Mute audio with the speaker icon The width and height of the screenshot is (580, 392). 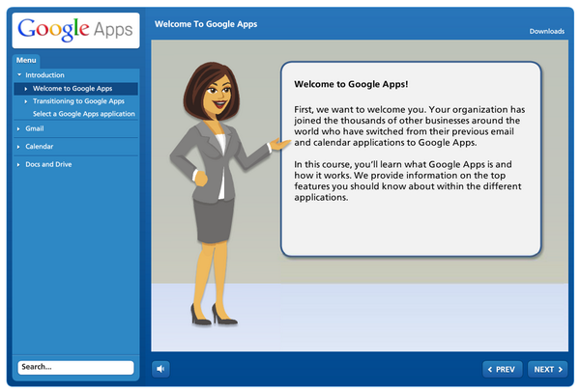click(x=160, y=369)
